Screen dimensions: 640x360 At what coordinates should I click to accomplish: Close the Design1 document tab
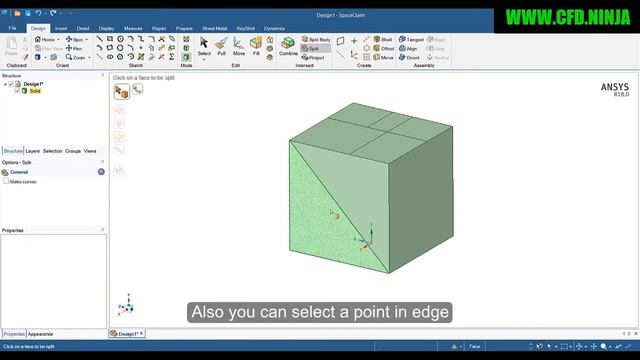click(142, 333)
